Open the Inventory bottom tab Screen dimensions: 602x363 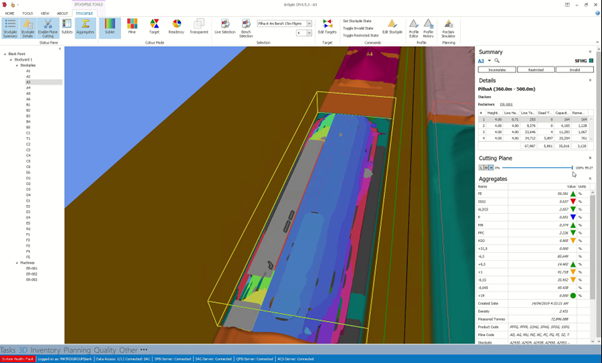45,350
